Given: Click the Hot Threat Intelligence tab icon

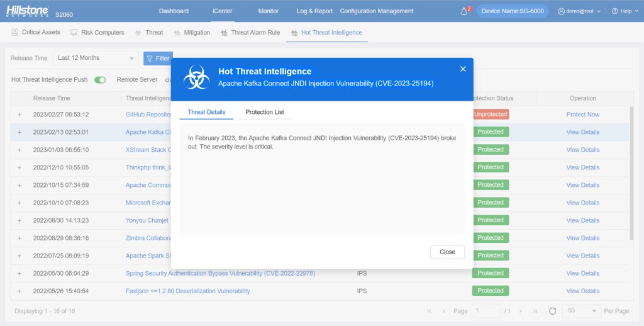Looking at the screenshot, I should pyautogui.click(x=294, y=33).
